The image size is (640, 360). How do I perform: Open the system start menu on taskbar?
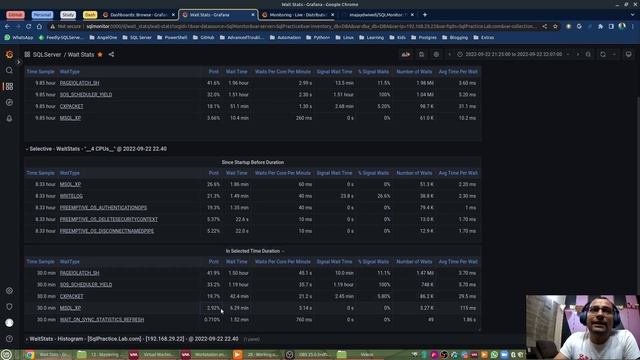coord(6,354)
